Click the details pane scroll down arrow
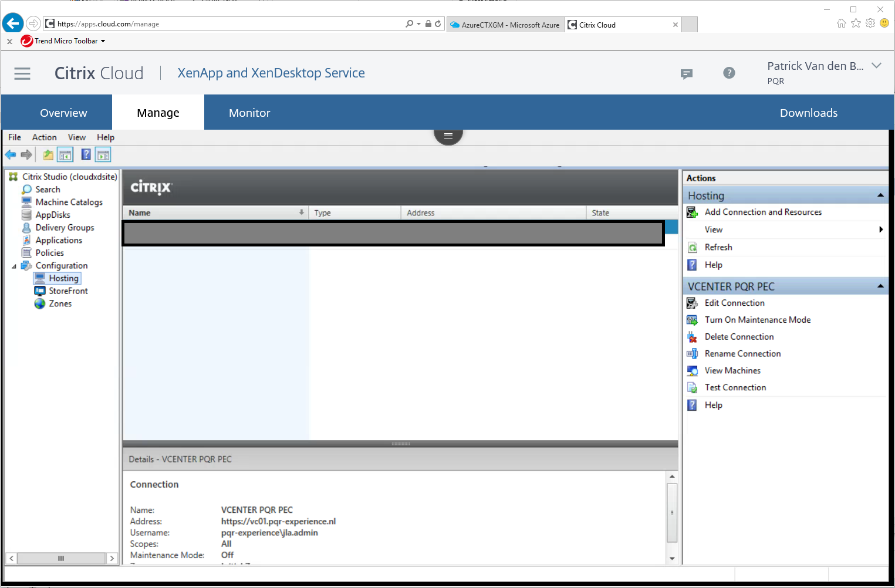Screen dimensions: 895x588 coord(673,559)
